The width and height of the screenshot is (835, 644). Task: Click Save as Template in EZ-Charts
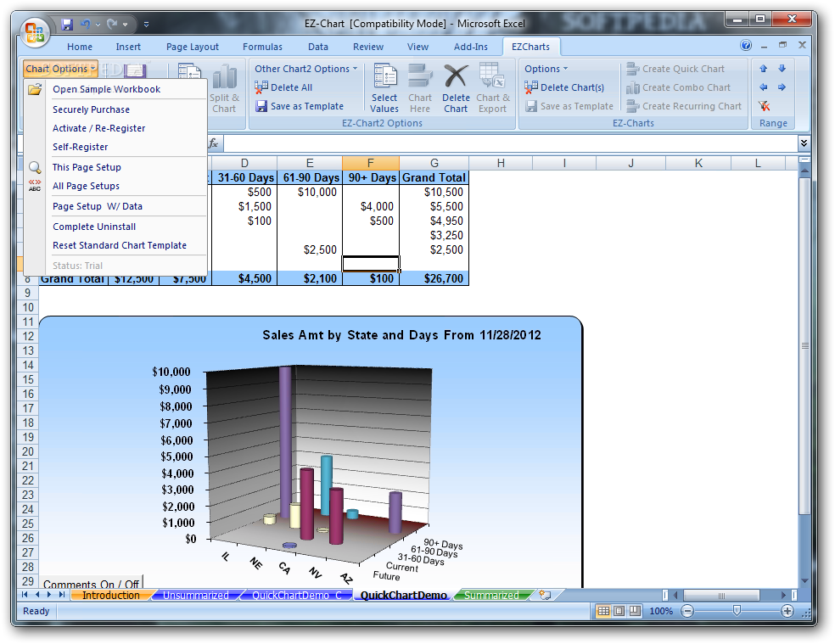point(569,106)
